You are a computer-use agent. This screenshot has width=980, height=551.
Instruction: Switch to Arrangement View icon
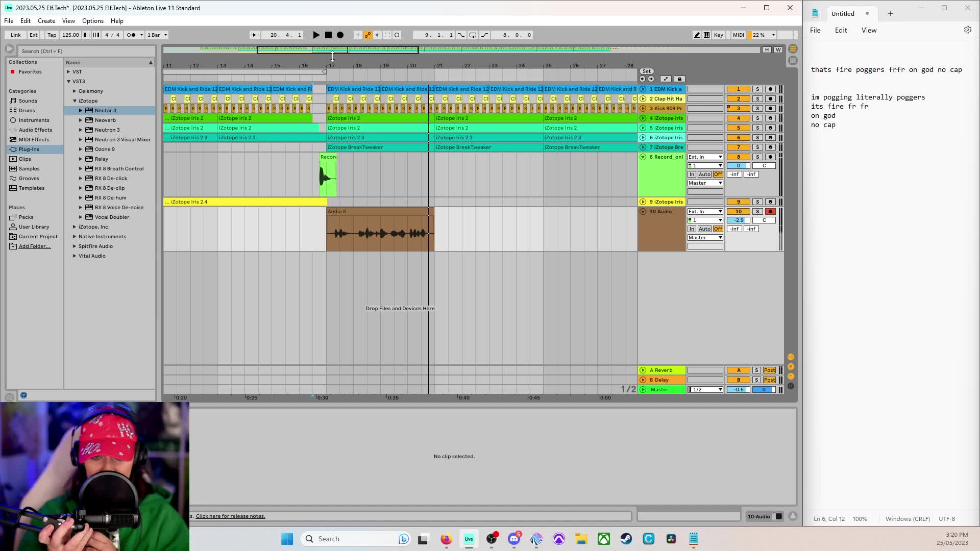tap(793, 49)
